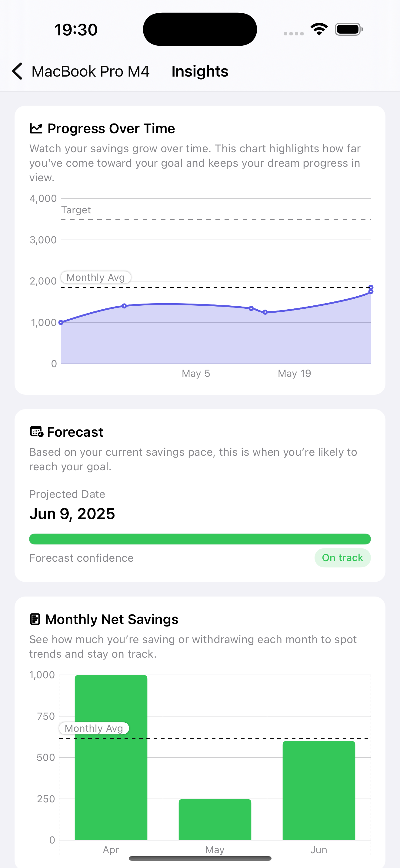The width and height of the screenshot is (400, 868).
Task: Select the June savings bar
Action: click(319, 790)
